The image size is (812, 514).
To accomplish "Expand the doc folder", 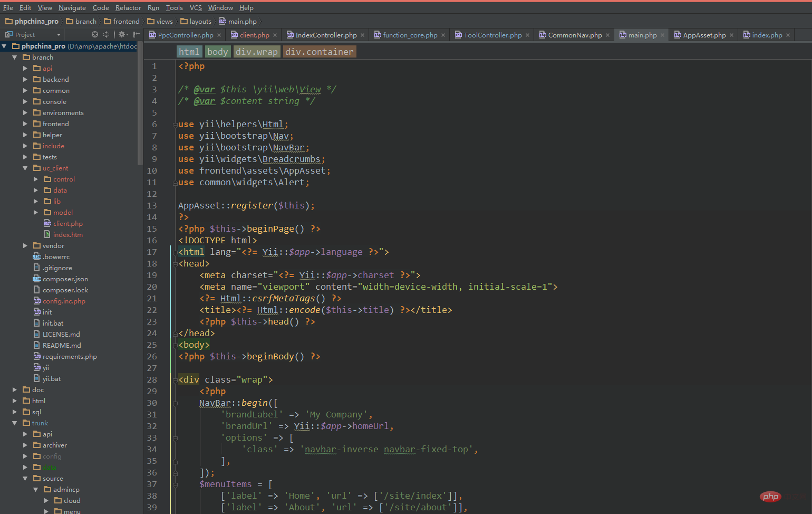I will 15,389.
